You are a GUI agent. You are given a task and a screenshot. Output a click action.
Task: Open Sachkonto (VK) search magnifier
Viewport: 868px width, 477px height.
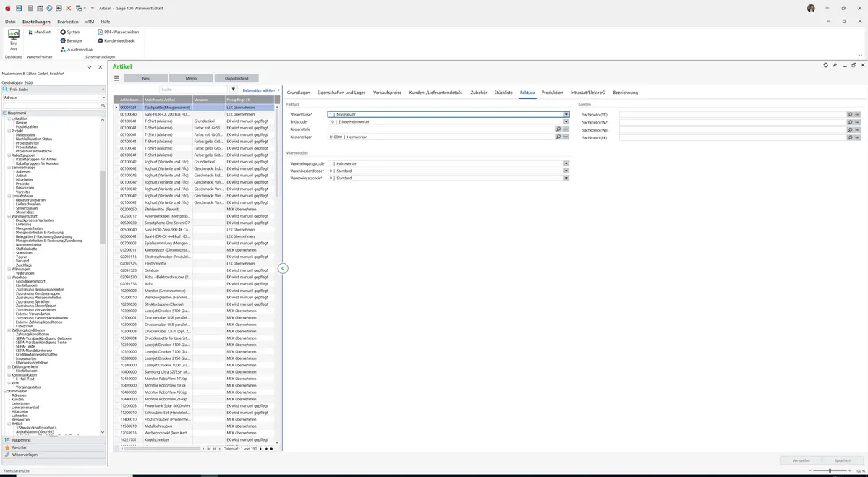point(850,114)
